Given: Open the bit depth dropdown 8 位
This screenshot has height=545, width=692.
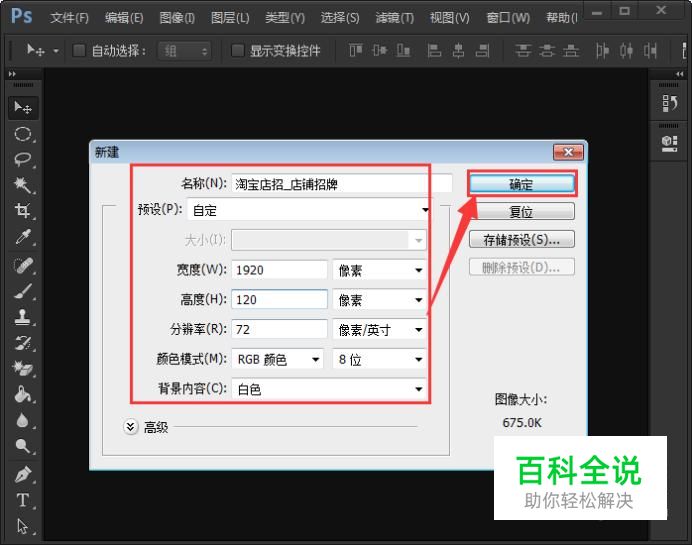Looking at the screenshot, I should tap(379, 360).
